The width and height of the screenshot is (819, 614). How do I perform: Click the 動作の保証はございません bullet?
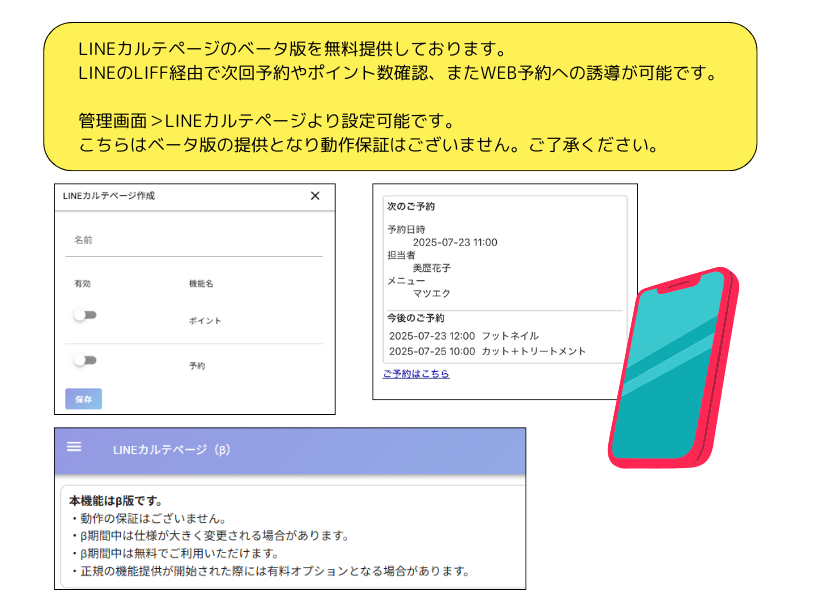click(149, 518)
